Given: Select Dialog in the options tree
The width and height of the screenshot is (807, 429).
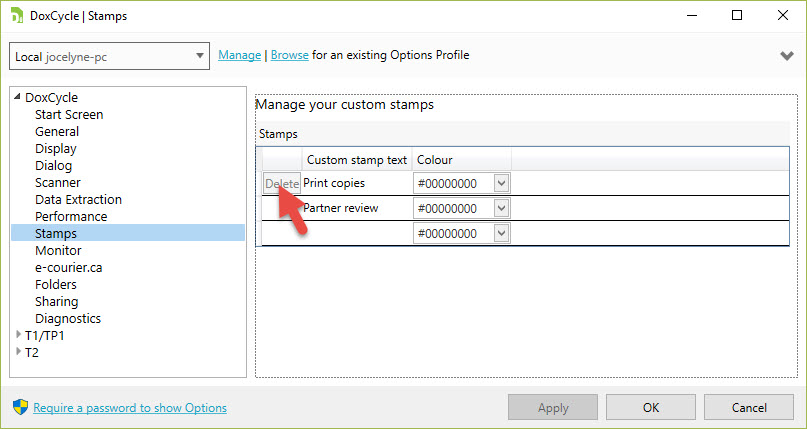Looking at the screenshot, I should [x=54, y=165].
